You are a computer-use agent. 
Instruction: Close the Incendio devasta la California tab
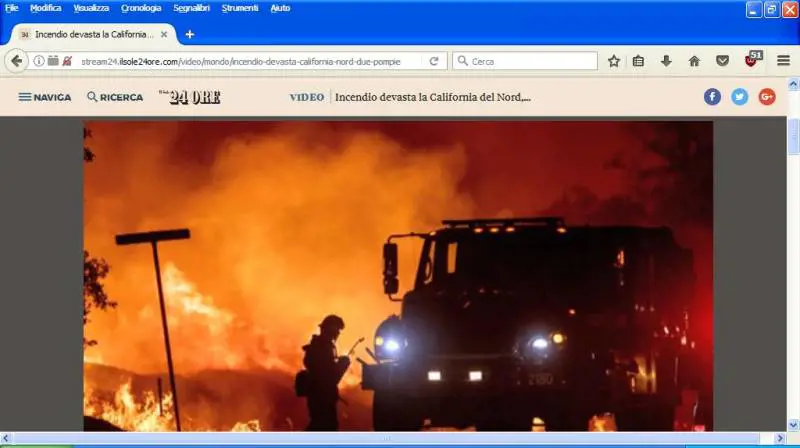pos(164,34)
